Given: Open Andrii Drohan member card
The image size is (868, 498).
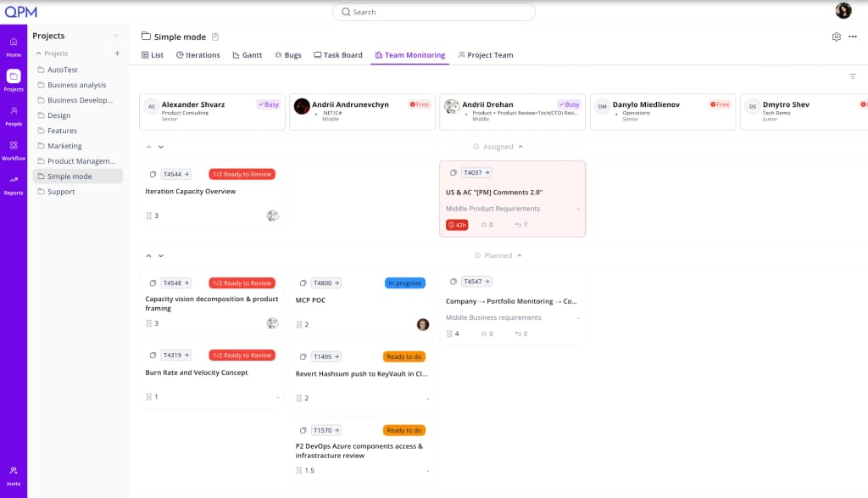Looking at the screenshot, I should tap(512, 112).
